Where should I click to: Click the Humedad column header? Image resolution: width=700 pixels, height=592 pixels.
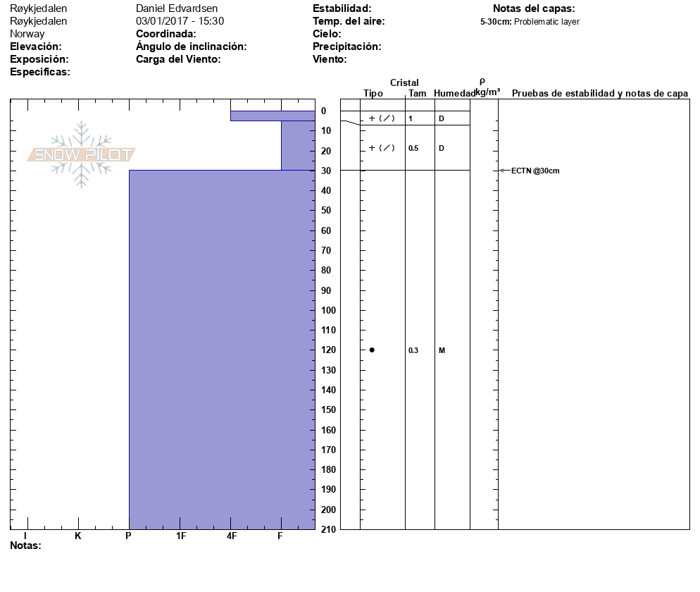pos(454,93)
